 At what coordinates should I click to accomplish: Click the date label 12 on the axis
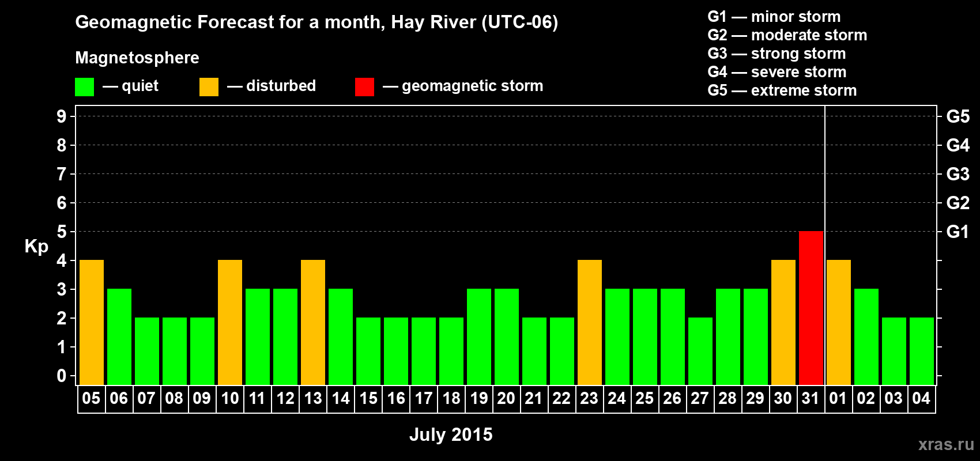pyautogui.click(x=285, y=399)
